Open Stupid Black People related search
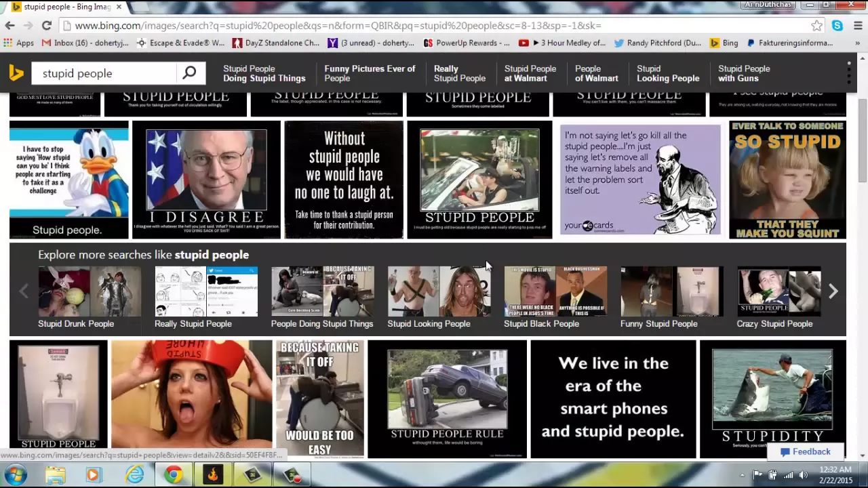 tap(555, 298)
